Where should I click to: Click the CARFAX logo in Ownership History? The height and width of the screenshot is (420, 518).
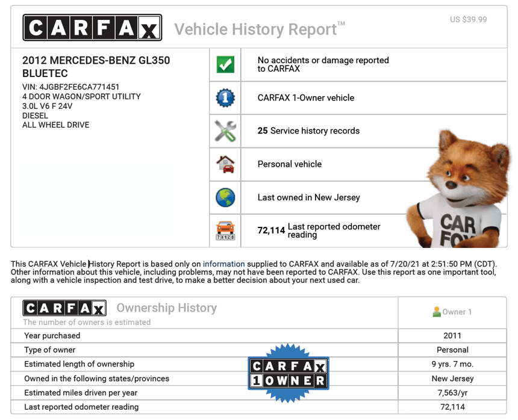tap(64, 308)
